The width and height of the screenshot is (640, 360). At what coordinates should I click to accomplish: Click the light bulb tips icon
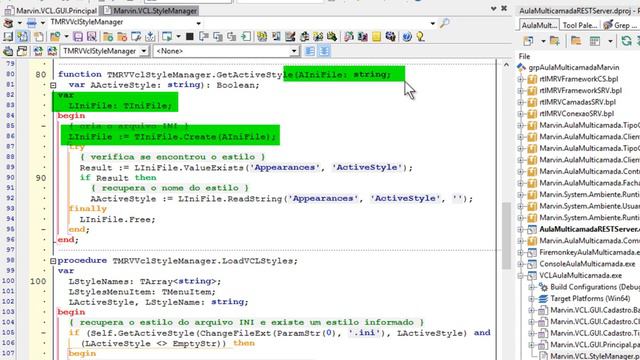pyautogui.click(x=420, y=37)
